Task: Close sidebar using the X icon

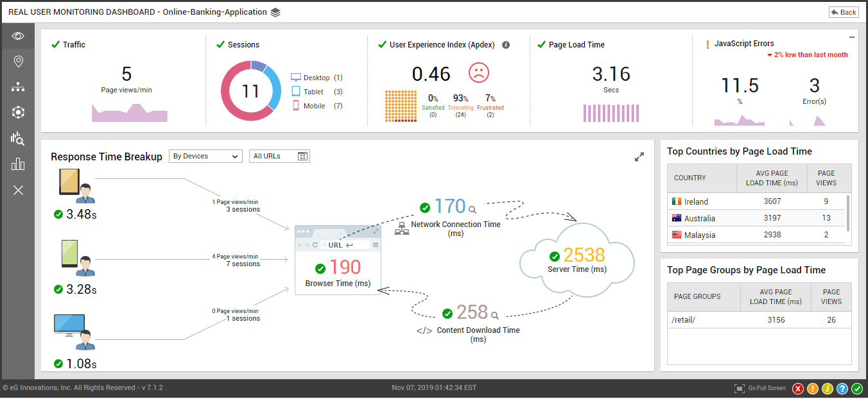Action: pos(18,190)
